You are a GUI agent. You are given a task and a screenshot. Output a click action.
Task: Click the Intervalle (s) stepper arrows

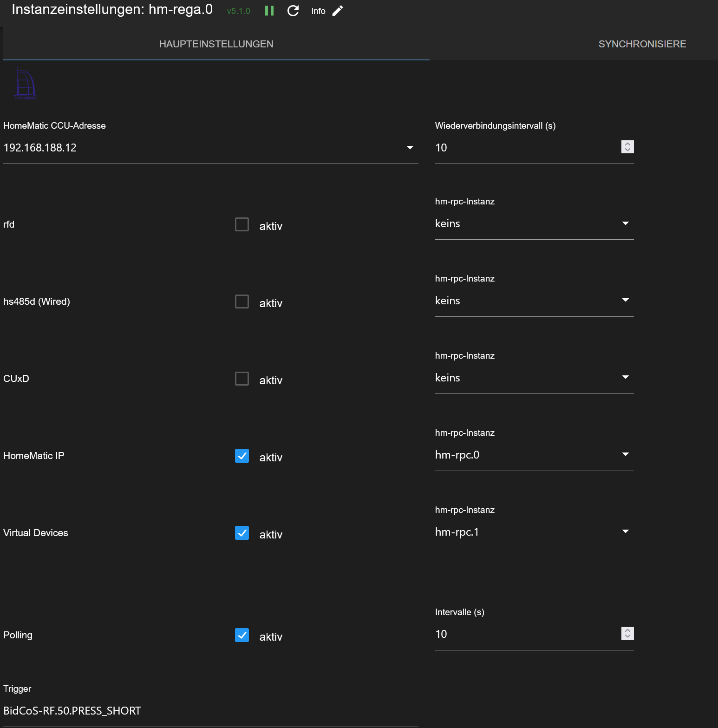click(627, 633)
